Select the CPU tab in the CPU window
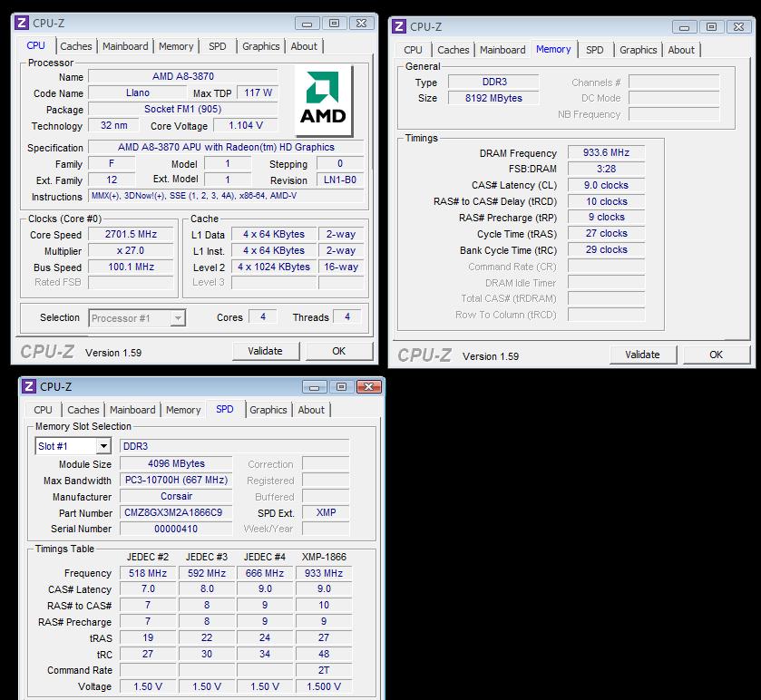This screenshot has height=700, width=761. (x=36, y=45)
